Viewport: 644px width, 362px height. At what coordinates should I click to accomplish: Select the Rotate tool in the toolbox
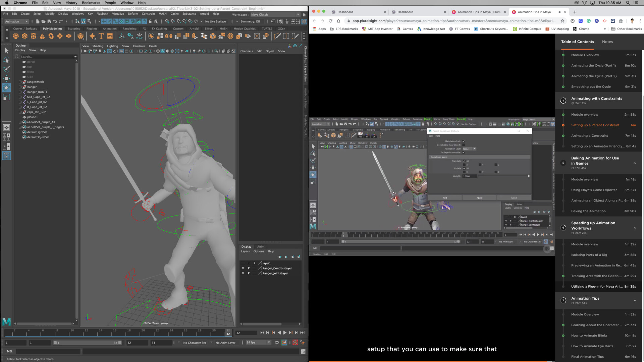(7, 88)
